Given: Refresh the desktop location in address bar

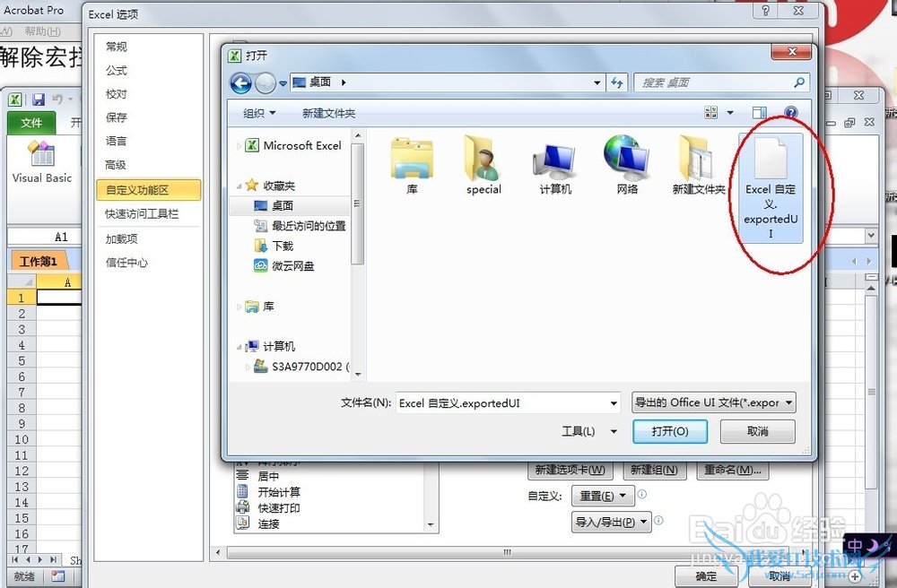Looking at the screenshot, I should (x=617, y=82).
